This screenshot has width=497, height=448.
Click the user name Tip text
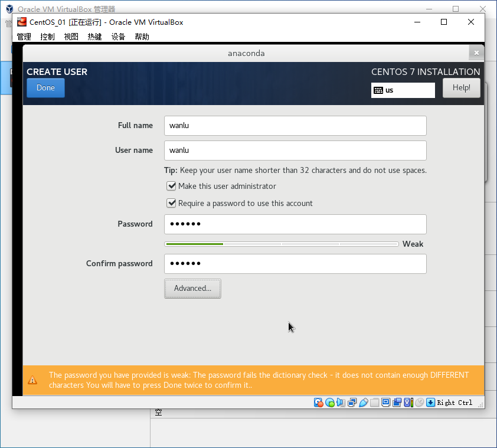[295, 170]
